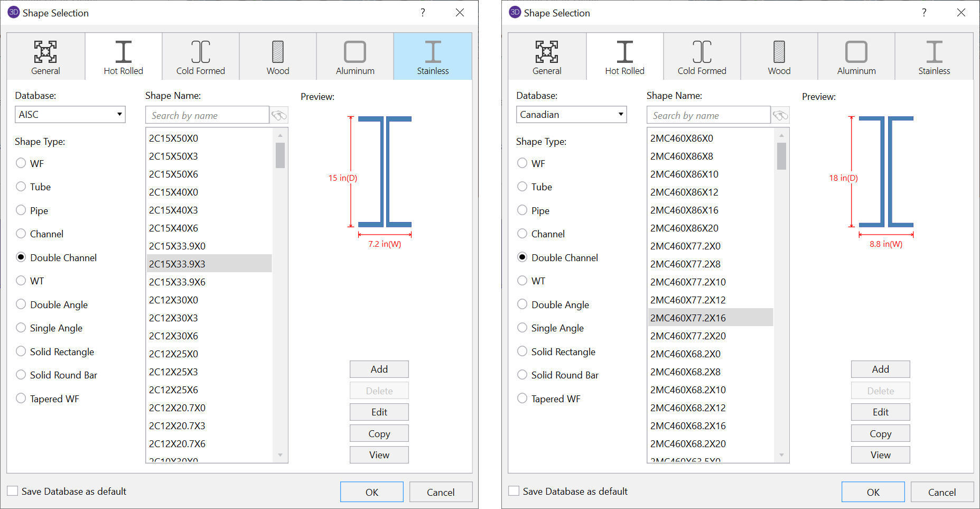Select the Tube shape type

pyautogui.click(x=21, y=187)
